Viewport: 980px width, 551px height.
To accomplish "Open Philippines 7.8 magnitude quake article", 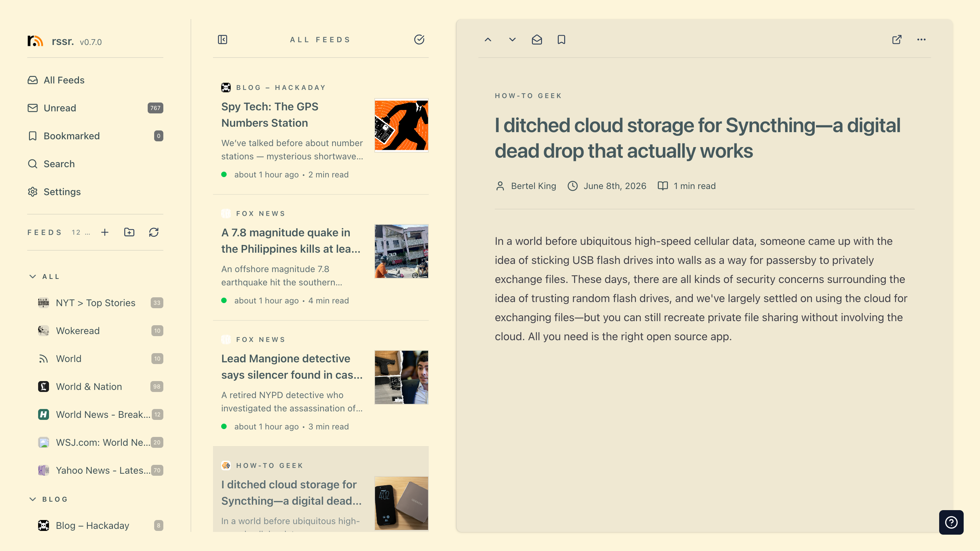I will pos(321,257).
